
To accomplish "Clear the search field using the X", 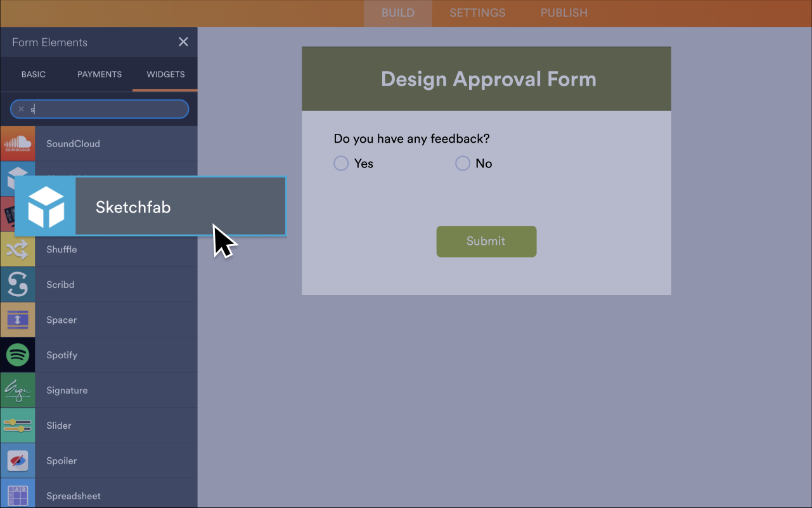I will tap(21, 108).
